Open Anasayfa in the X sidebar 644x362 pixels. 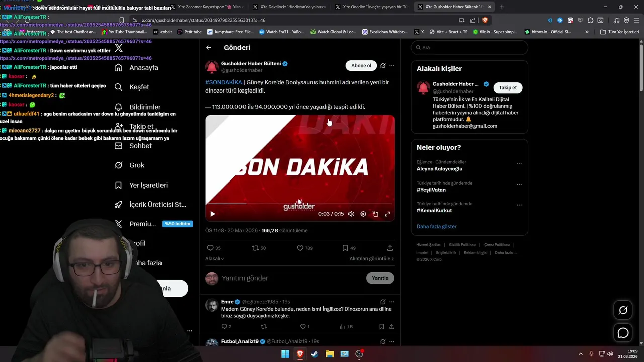point(136,68)
